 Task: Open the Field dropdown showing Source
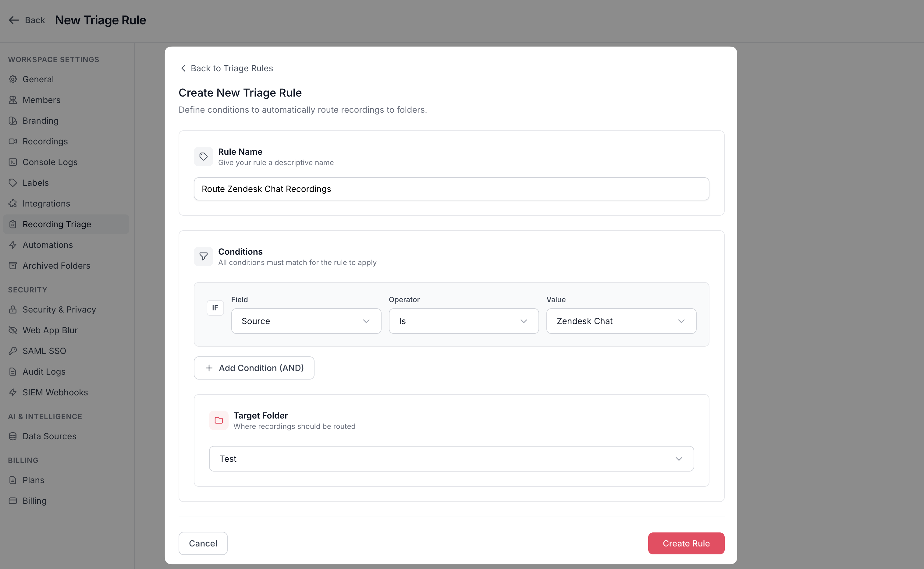click(x=306, y=321)
